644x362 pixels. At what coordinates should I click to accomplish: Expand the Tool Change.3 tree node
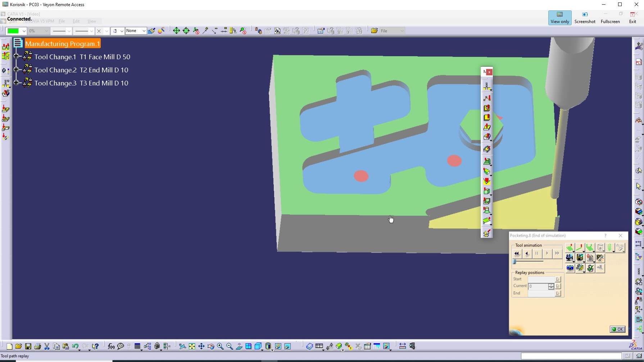pos(16,82)
